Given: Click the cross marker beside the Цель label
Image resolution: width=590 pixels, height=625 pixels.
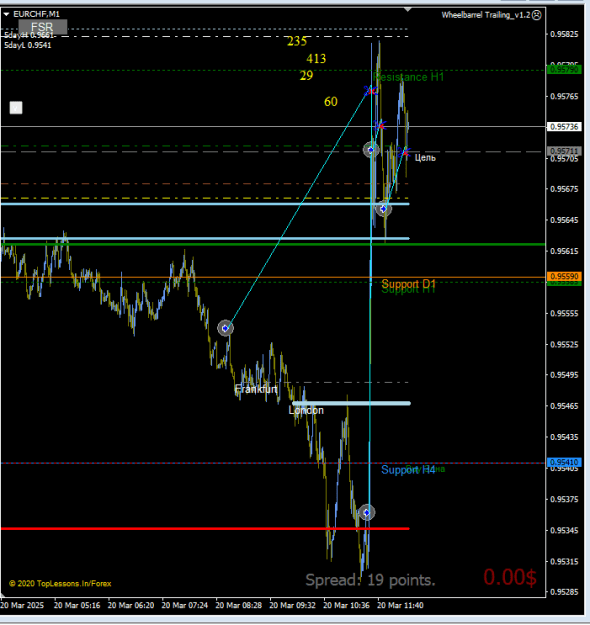Looking at the screenshot, I should click(x=405, y=152).
